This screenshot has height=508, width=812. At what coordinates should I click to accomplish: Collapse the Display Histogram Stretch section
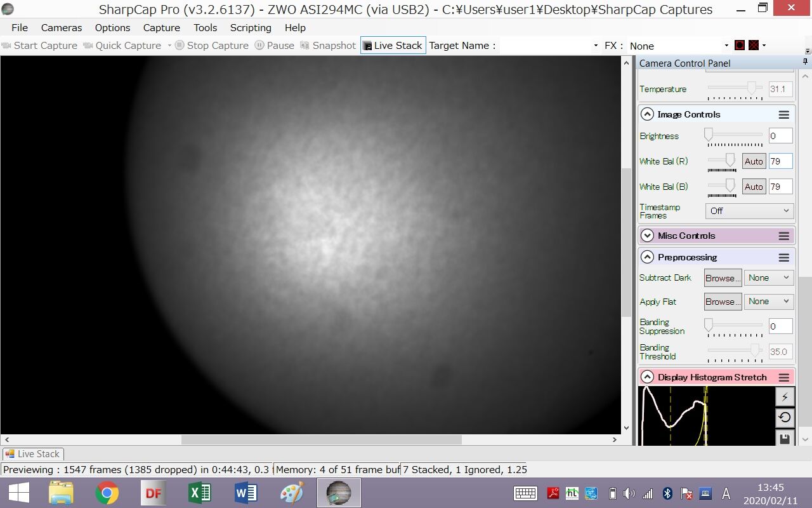click(647, 377)
